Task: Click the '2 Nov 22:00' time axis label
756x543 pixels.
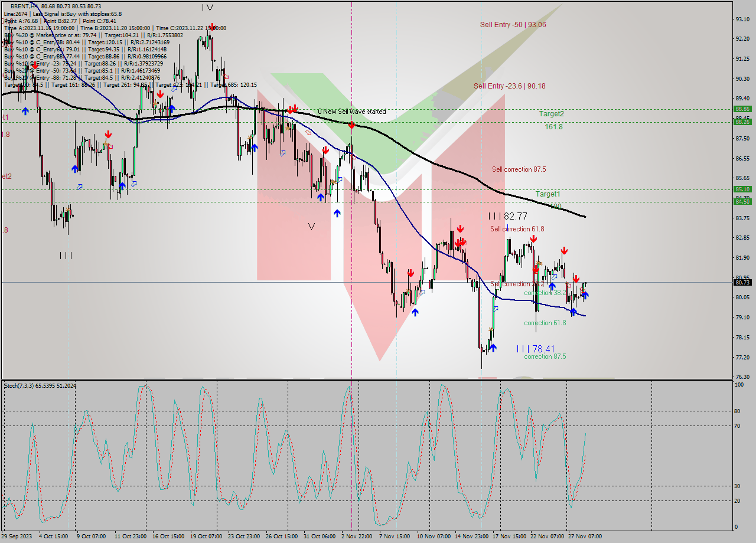Action: point(356,537)
